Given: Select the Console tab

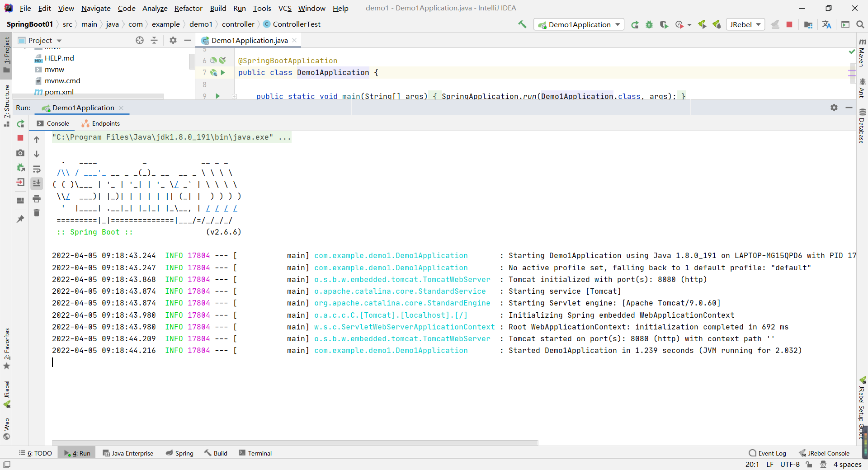Looking at the screenshot, I should click(53, 123).
